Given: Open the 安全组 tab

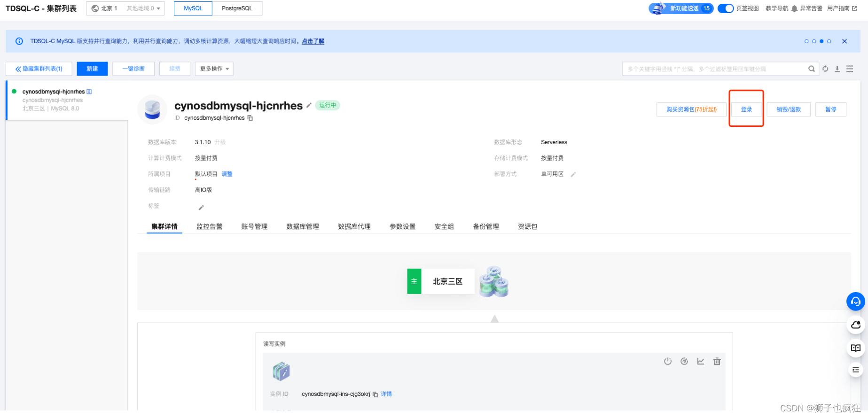Looking at the screenshot, I should pos(444,226).
